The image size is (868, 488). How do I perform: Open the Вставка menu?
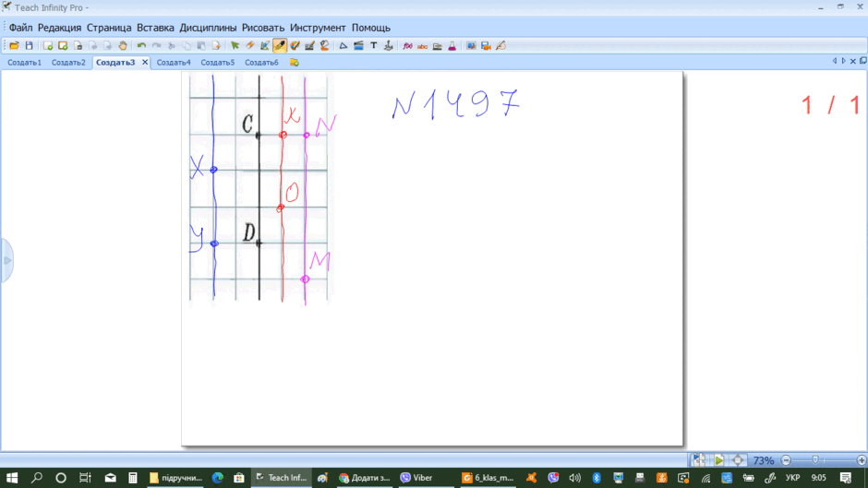click(x=155, y=28)
